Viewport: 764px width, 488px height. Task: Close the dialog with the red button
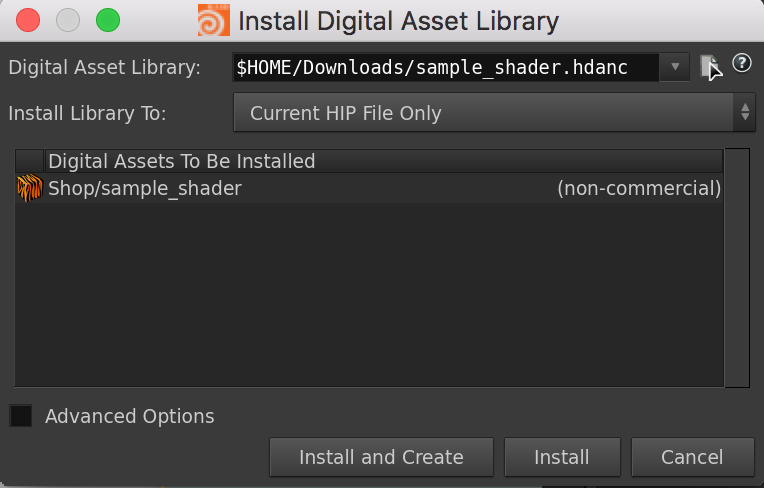coord(28,20)
